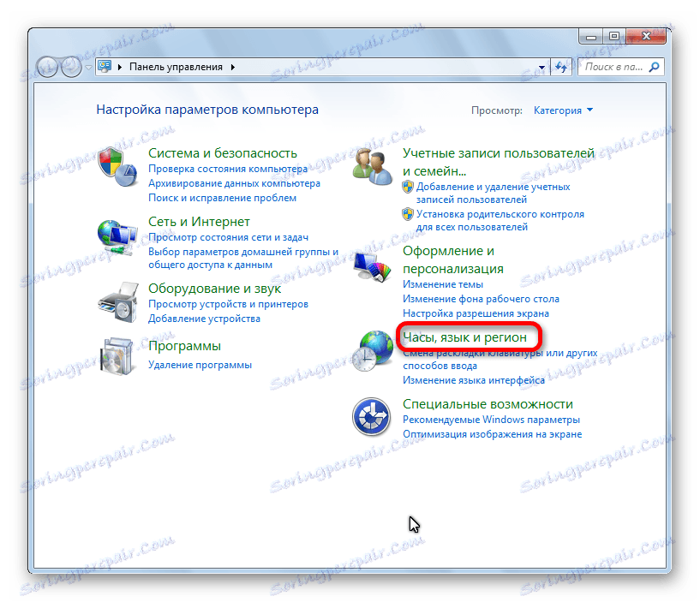Open Оптимизация изображения на экране link

(493, 434)
